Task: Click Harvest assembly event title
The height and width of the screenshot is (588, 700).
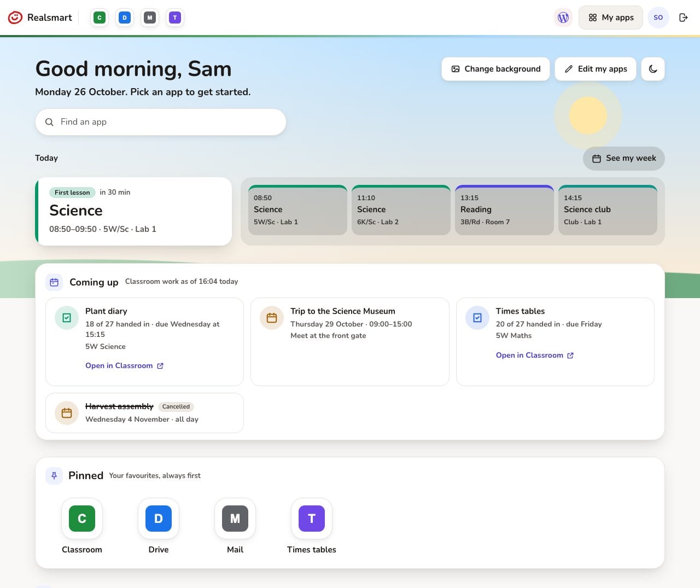Action: pos(119,406)
